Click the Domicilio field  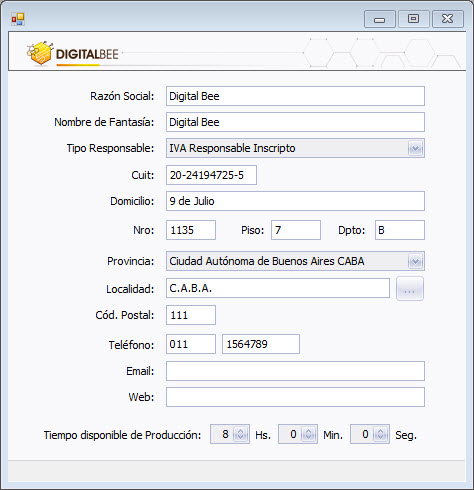[x=295, y=201]
